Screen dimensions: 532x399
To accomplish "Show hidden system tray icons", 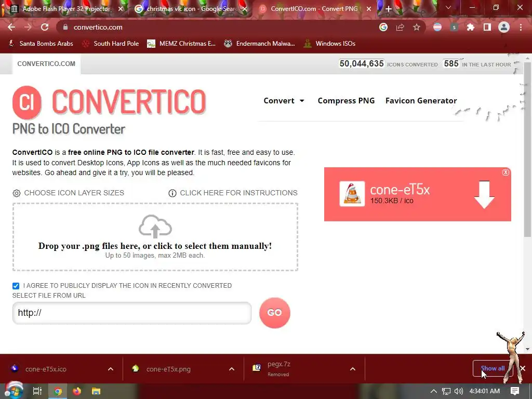I will (434, 391).
